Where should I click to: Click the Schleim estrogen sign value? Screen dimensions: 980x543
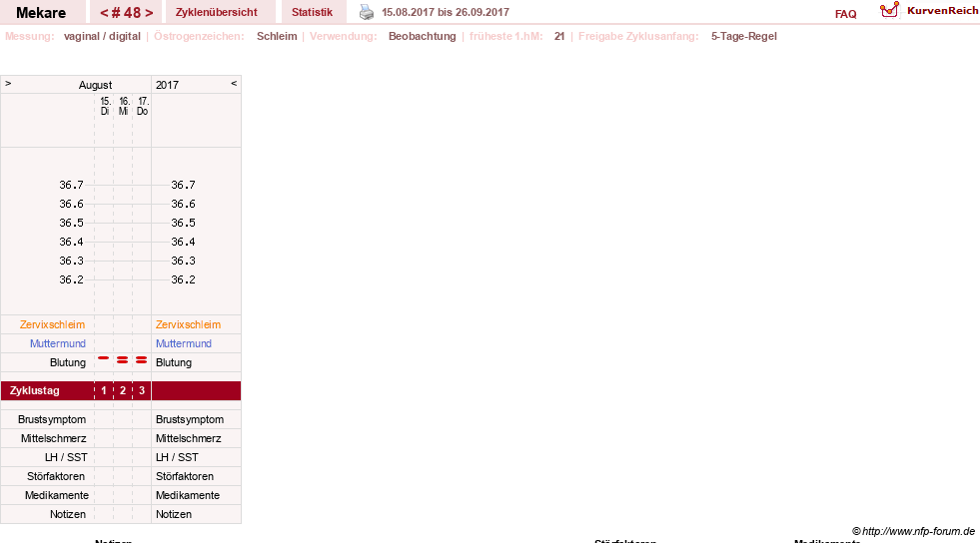click(277, 36)
